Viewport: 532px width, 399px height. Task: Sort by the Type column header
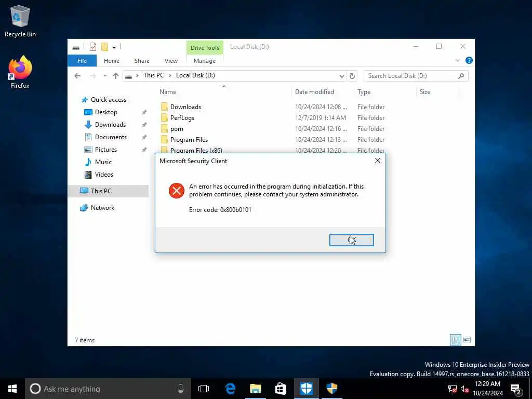tap(364, 91)
